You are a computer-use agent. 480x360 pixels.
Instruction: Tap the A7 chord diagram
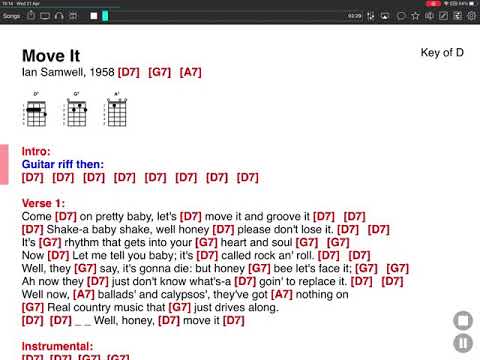click(x=116, y=109)
